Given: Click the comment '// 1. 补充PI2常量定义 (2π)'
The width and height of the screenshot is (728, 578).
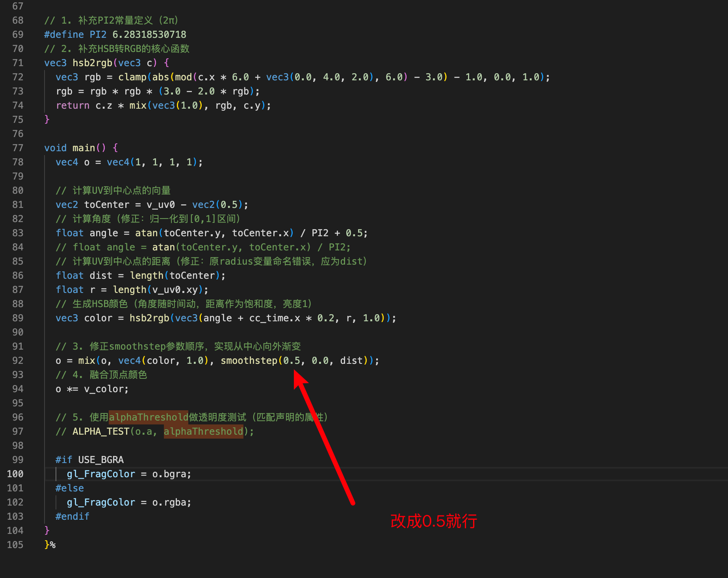Looking at the screenshot, I should point(111,20).
